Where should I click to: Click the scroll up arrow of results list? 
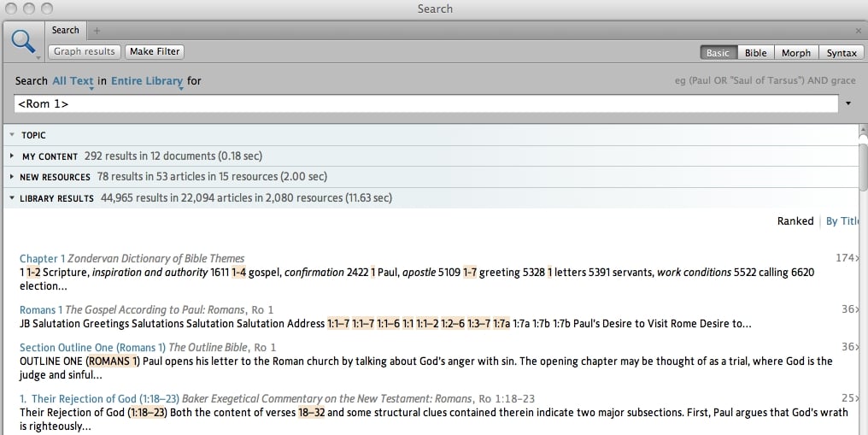coord(863,130)
